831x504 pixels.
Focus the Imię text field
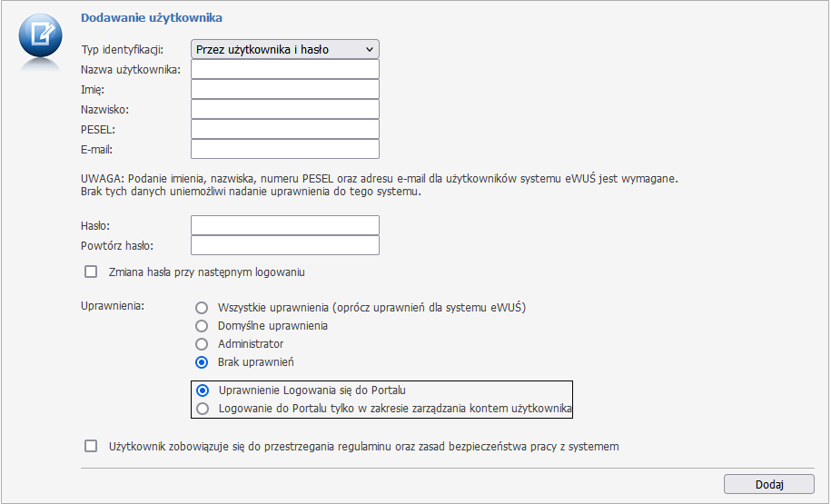pos(284,89)
